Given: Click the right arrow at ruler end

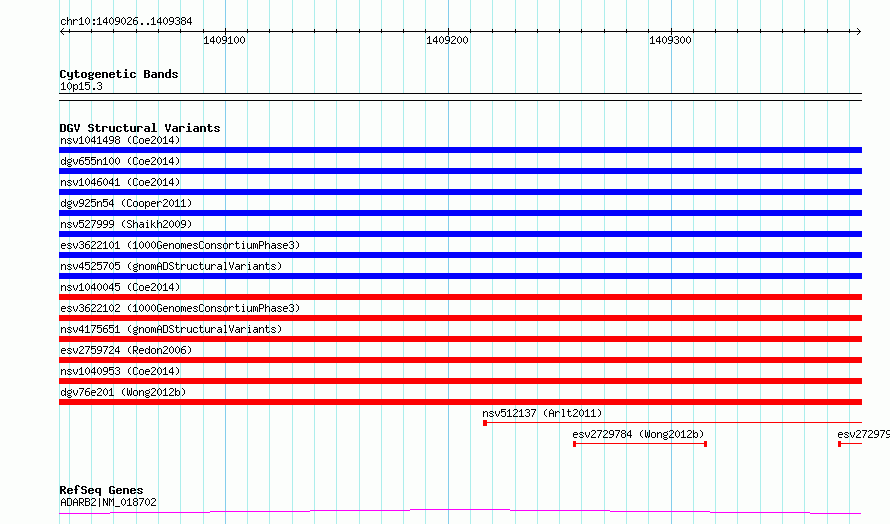Looking at the screenshot, I should pos(858,31).
